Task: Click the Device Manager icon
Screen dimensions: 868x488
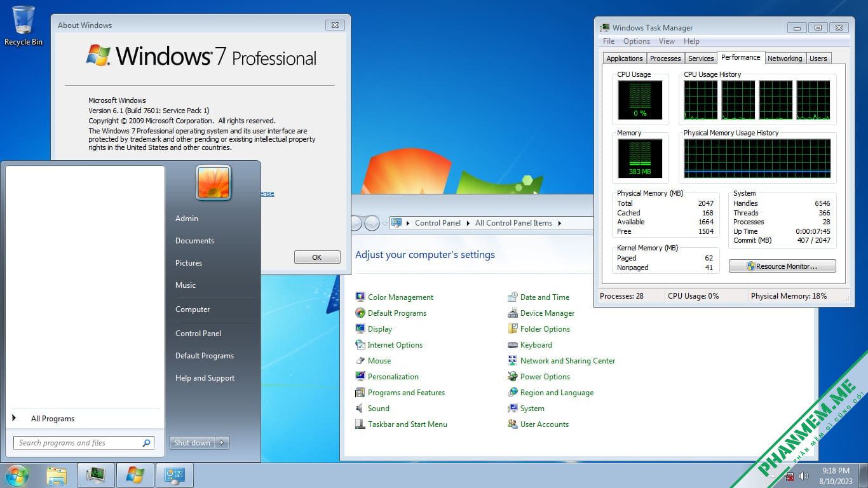Action: coord(513,313)
